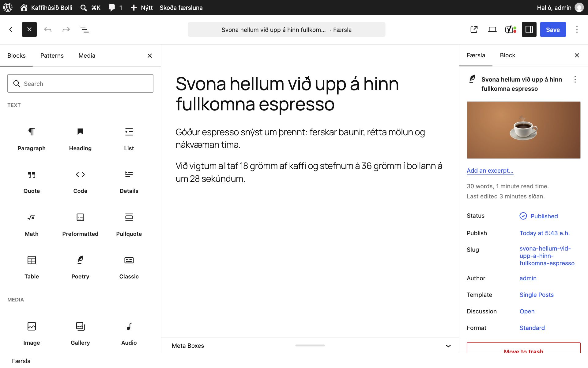Click the Save button
This screenshot has height=368, width=588.
(x=553, y=29)
